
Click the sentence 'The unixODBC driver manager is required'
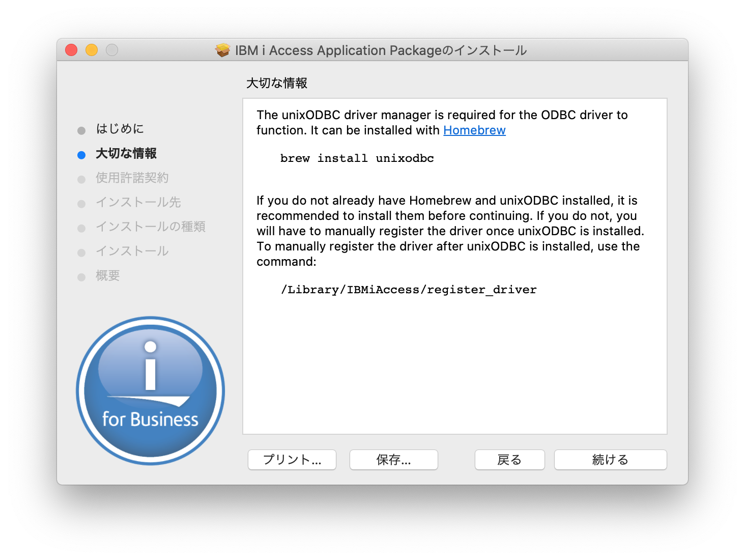tap(442, 123)
